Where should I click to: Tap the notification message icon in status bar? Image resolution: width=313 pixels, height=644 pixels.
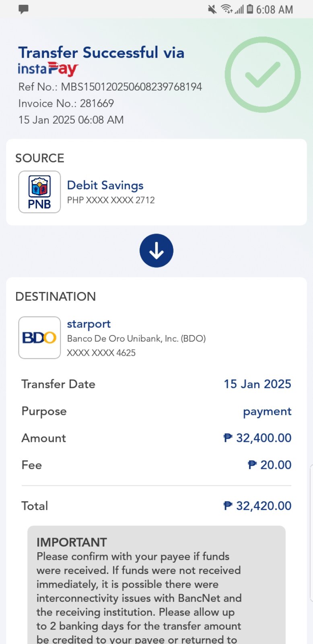[x=24, y=9]
